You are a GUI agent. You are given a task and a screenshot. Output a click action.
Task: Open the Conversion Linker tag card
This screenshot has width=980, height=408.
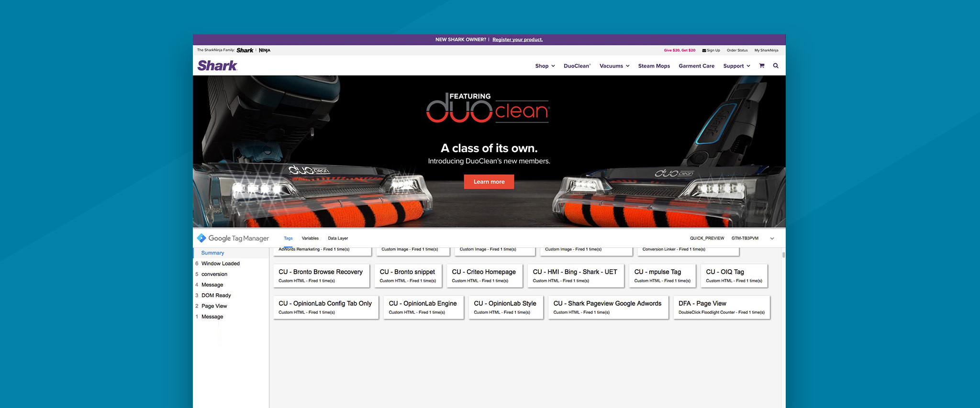[x=688, y=251]
